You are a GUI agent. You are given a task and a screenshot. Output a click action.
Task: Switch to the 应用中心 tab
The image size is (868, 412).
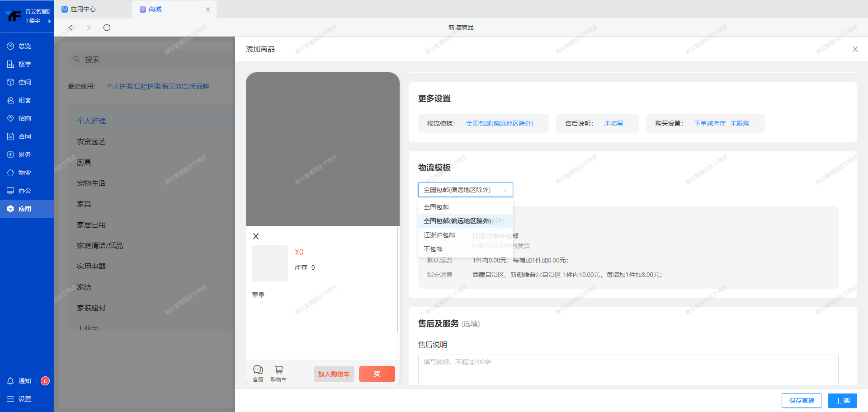[83, 9]
